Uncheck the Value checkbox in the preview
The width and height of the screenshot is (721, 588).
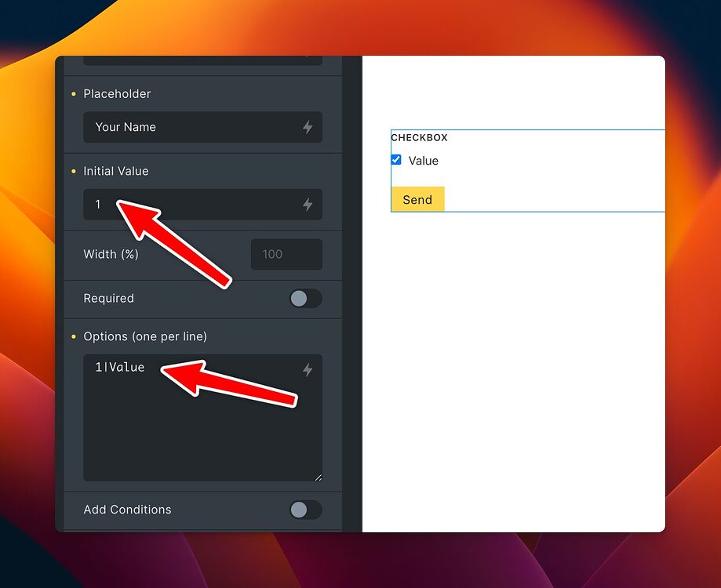click(396, 160)
